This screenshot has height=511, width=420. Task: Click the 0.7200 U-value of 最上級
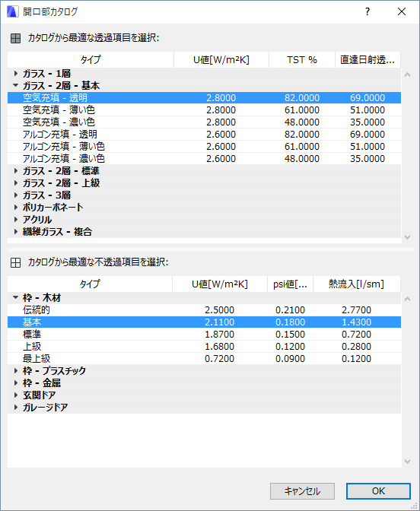[x=219, y=359]
